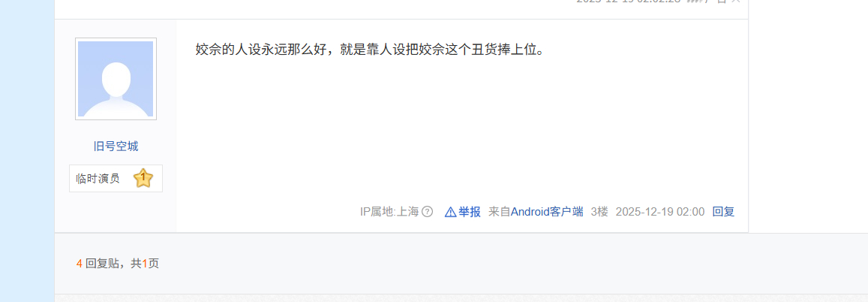Open the Android客户端 link

[x=547, y=212]
